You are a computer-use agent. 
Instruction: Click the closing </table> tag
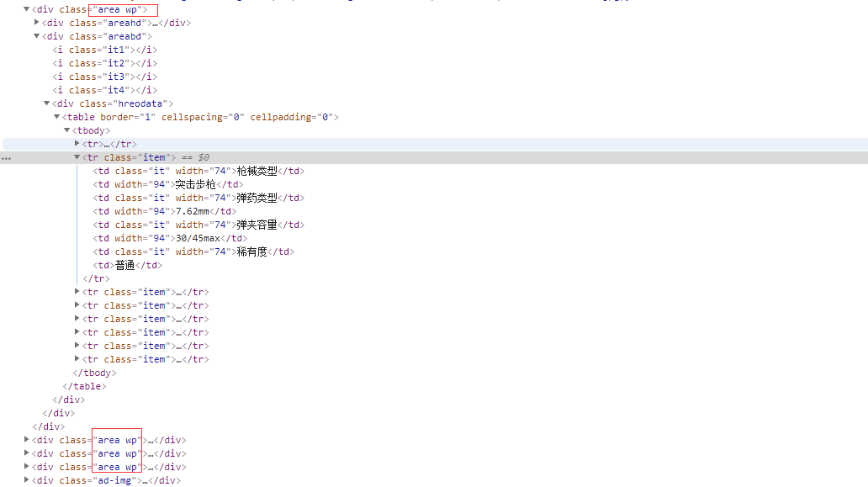pos(85,386)
